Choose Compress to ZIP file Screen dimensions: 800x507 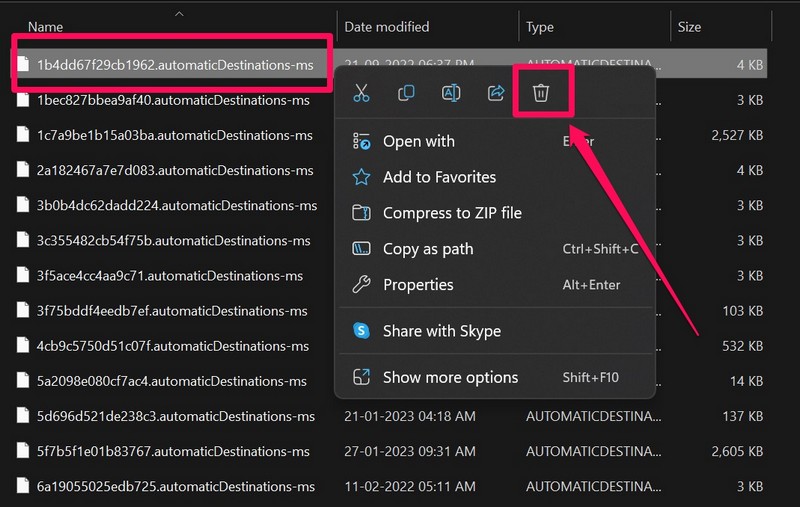[452, 213]
